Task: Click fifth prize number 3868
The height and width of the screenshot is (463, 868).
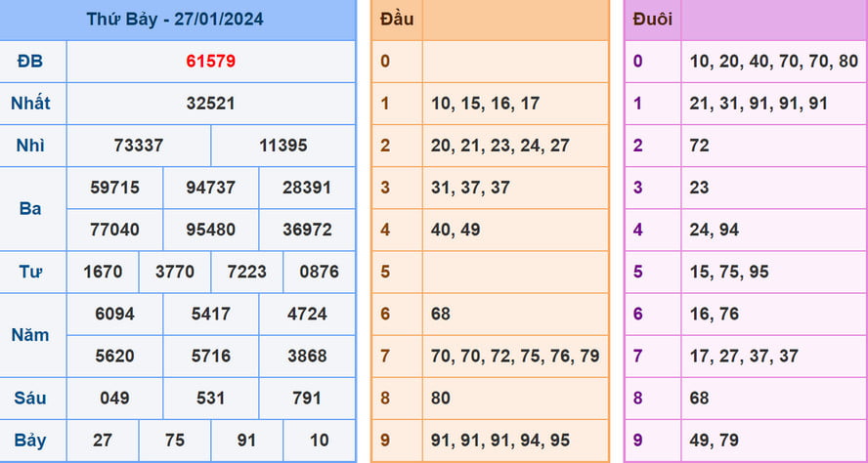Action: coord(307,356)
